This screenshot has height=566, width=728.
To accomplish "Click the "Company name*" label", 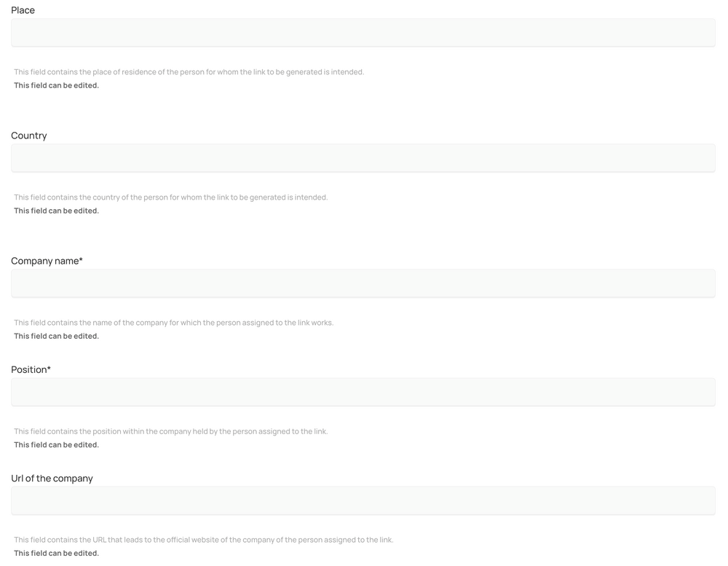I will pyautogui.click(x=47, y=261).
